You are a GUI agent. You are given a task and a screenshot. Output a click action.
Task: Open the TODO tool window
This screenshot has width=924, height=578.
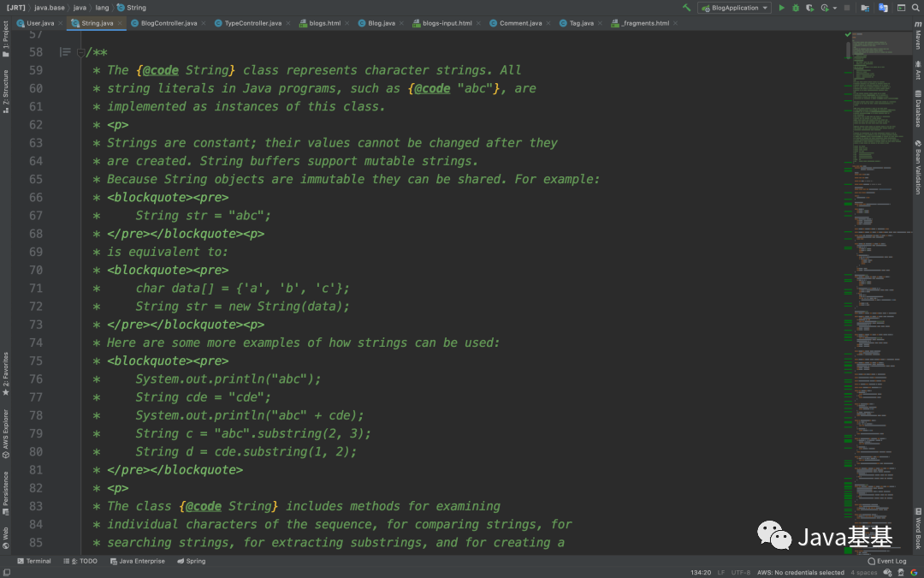pyautogui.click(x=80, y=561)
